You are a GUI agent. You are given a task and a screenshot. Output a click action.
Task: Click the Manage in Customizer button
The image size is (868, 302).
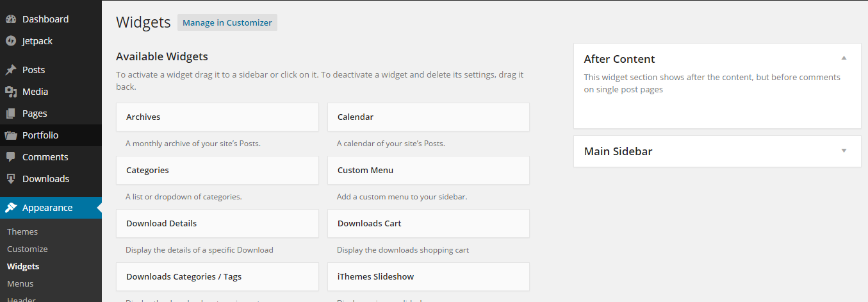click(x=227, y=22)
